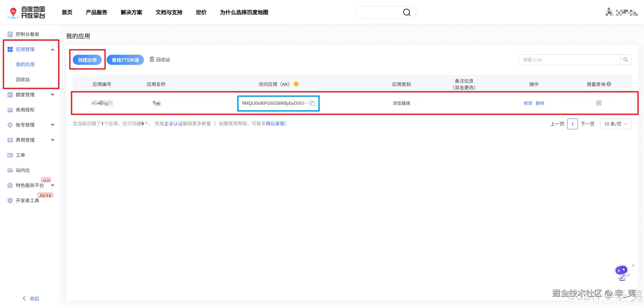The image size is (644, 306).
Task: Click the 我的应用 page title
Action: pos(78,36)
